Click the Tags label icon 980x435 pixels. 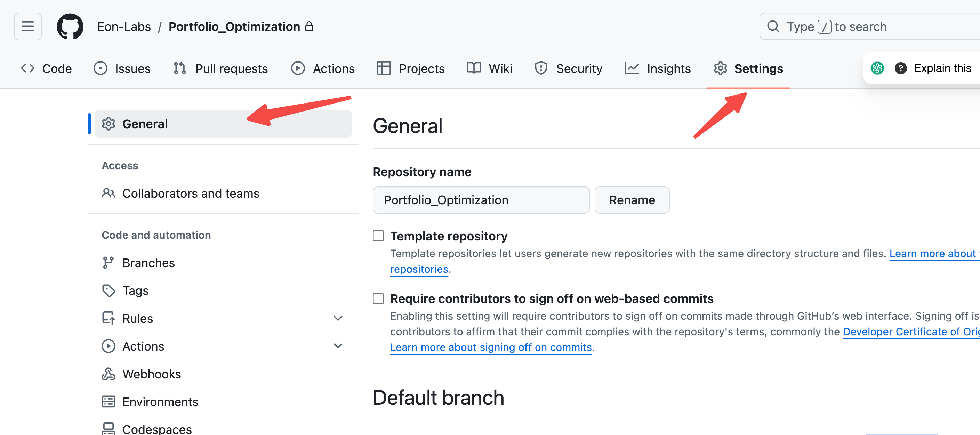pyautogui.click(x=109, y=291)
